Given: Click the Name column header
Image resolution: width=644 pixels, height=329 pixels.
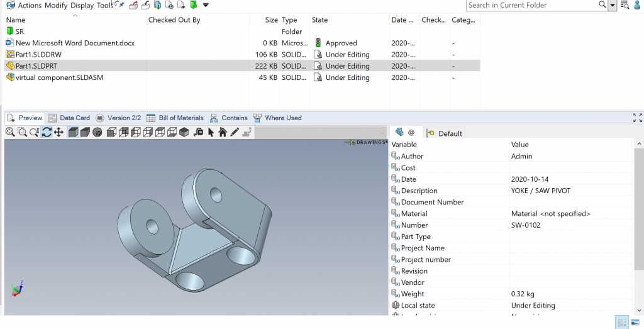Looking at the screenshot, I should 16,20.
